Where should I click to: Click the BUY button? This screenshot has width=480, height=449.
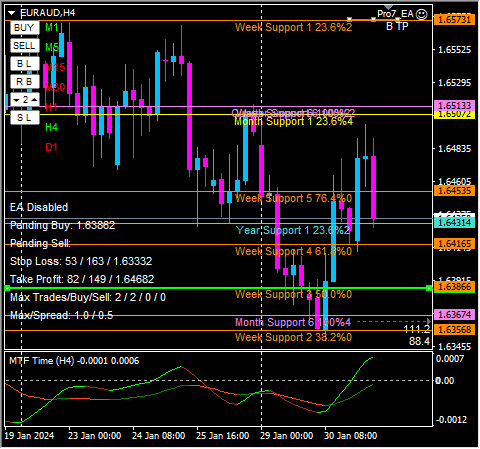[24, 27]
